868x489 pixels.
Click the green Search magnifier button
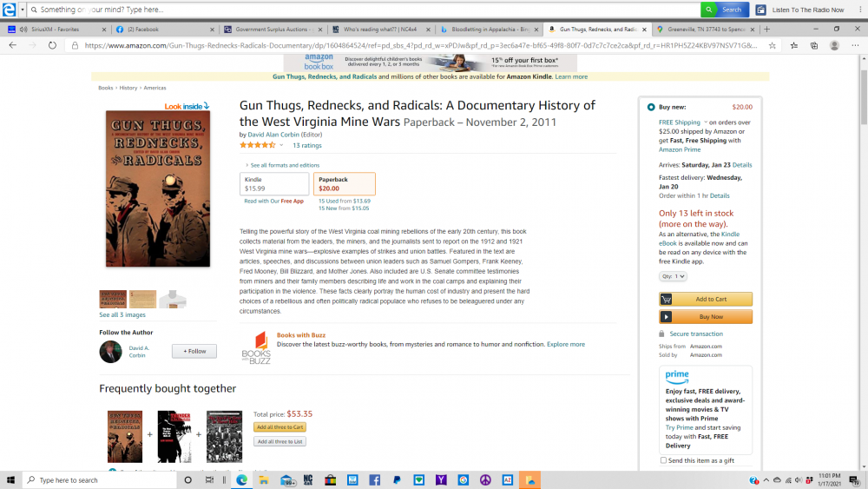coord(708,10)
